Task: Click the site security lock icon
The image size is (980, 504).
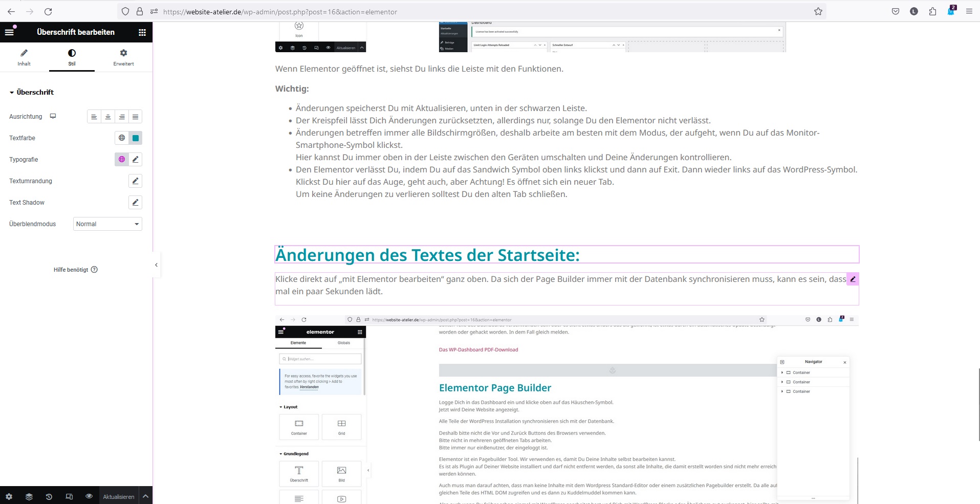Action: (139, 11)
